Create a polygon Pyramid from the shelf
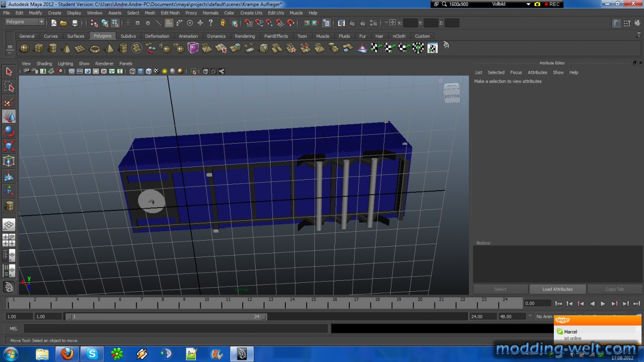This screenshot has height=362, width=644. (108, 48)
